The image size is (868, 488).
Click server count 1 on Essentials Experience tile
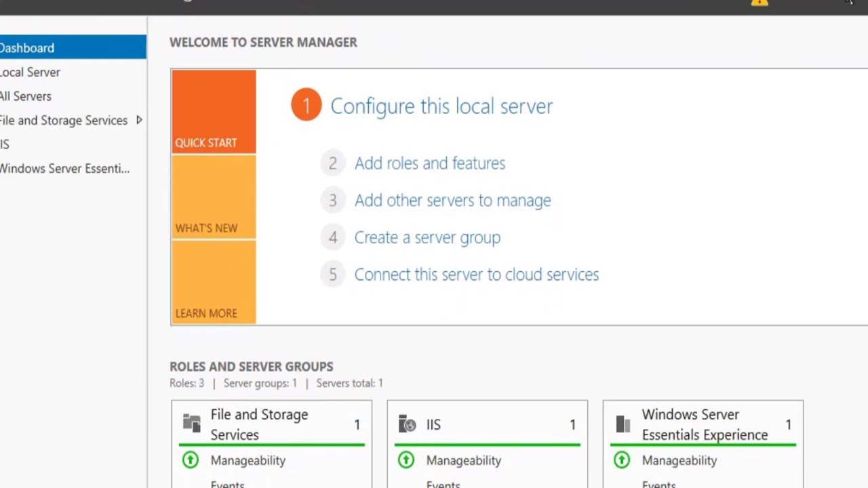coord(788,425)
